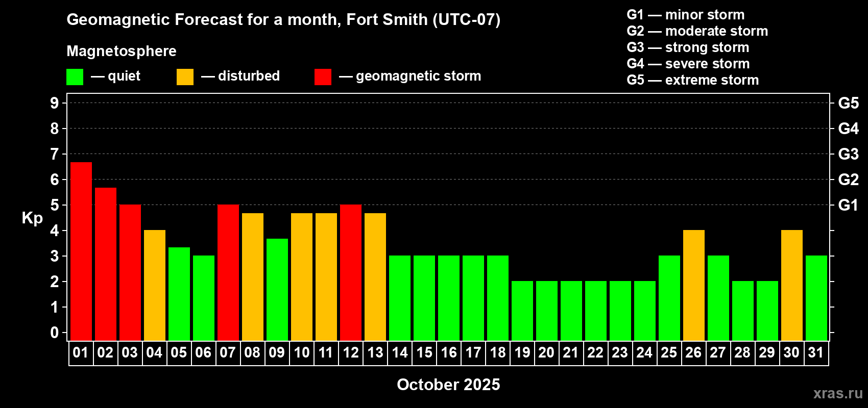868x408 pixels.
Task: Click the G3 storm level label
Action: click(849, 154)
